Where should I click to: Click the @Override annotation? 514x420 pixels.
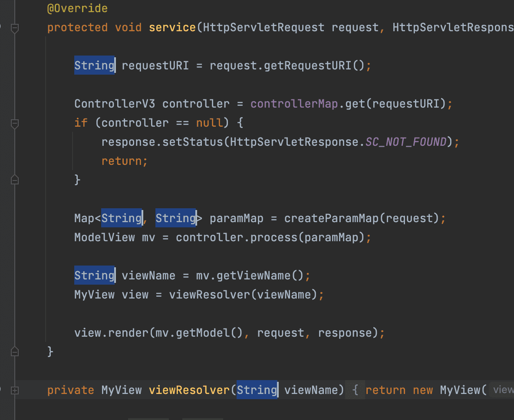(x=77, y=8)
